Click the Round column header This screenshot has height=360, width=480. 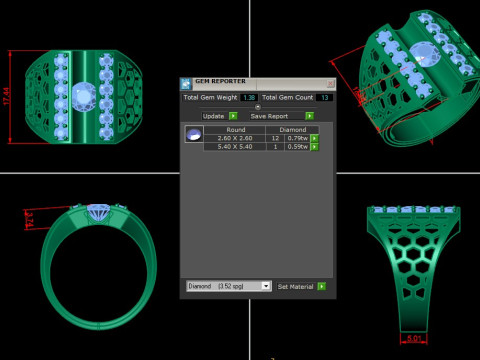[235, 130]
